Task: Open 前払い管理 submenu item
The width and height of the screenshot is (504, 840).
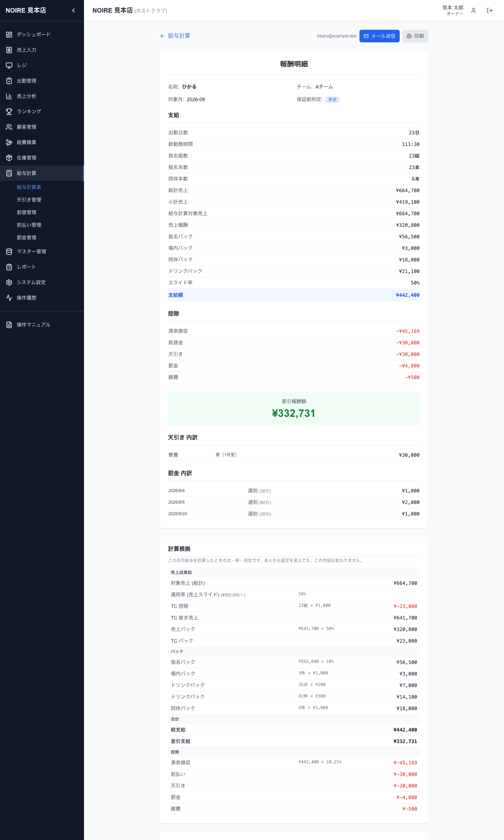Action: click(x=29, y=225)
